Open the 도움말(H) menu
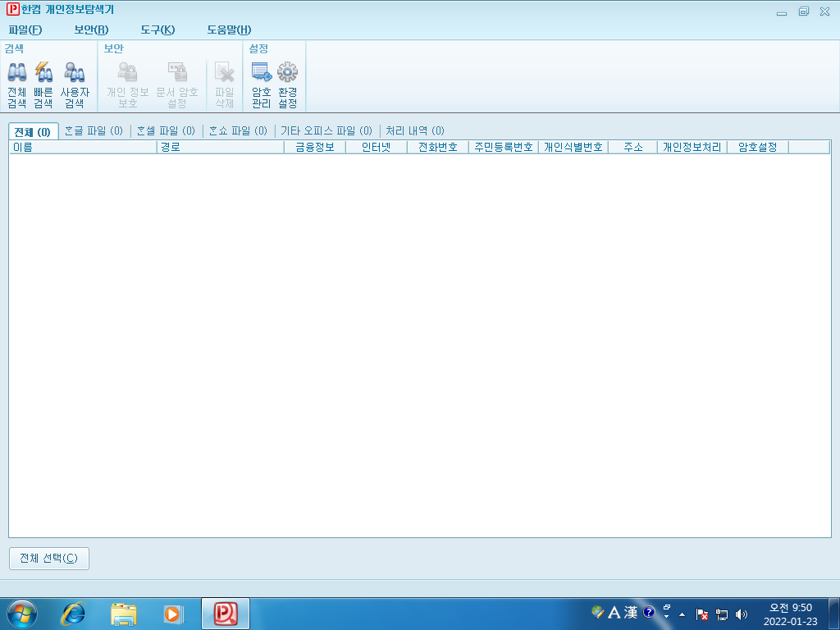The width and height of the screenshot is (840, 630). 230,30
